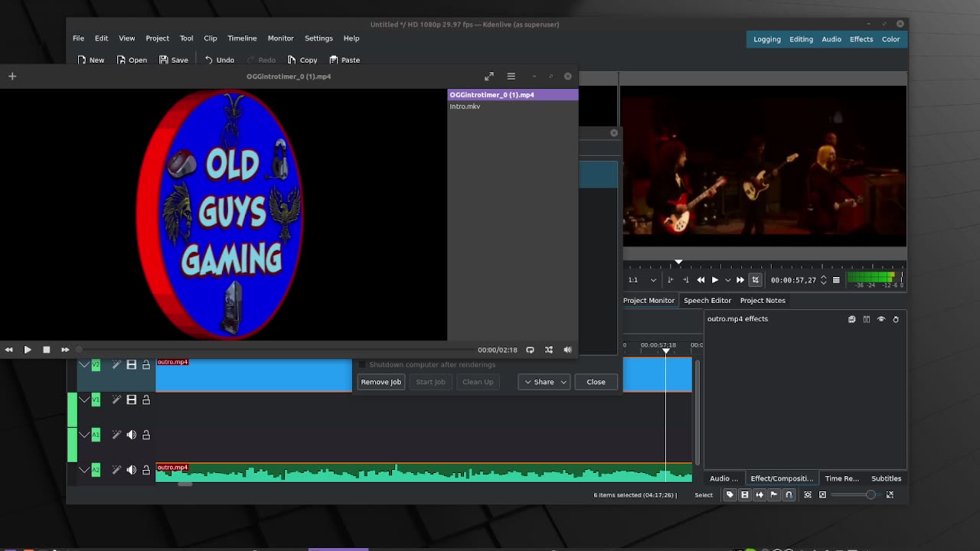Collapse the A2 audio track

point(84,470)
